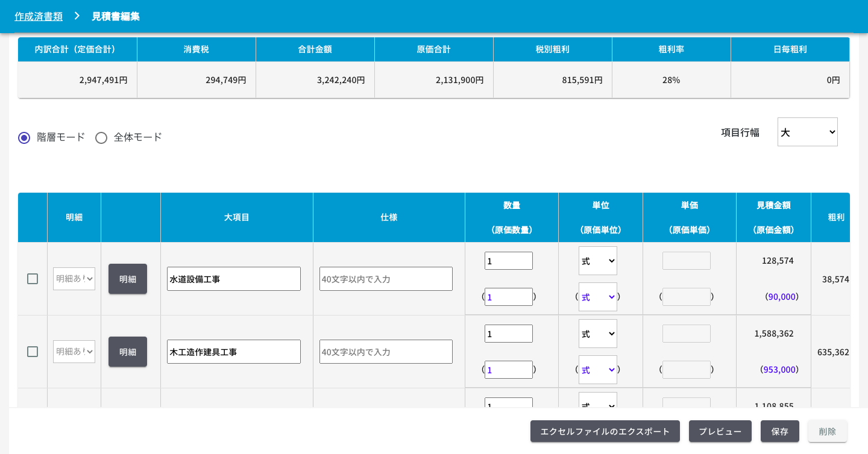Click quantity field in 水道設備工事 row
The height and width of the screenshot is (454, 868).
coord(509,261)
